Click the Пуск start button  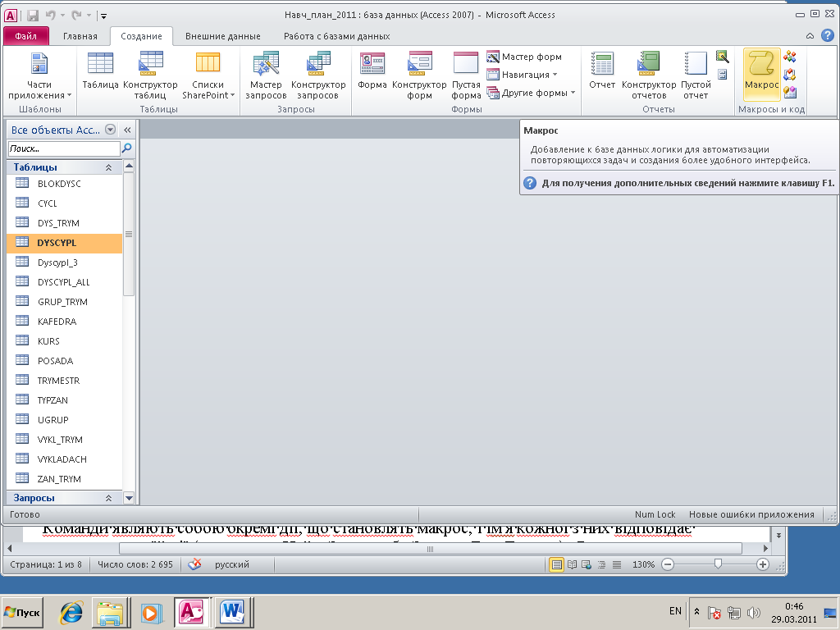(22, 612)
